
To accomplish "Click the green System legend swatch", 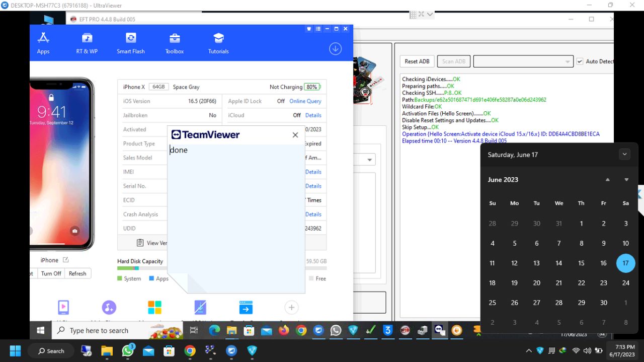I will 120,278.
